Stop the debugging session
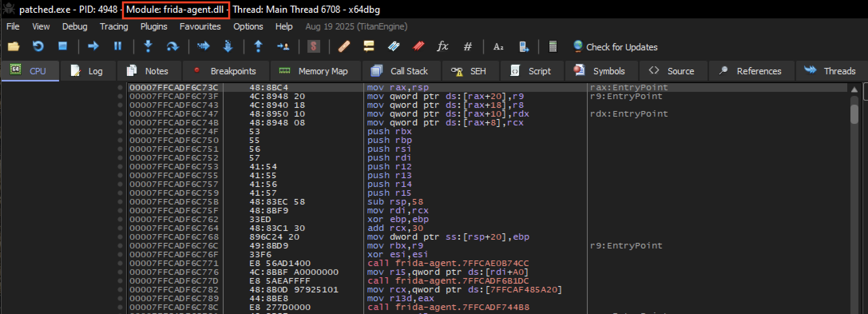Image resolution: width=868 pixels, height=314 pixels. pyautogui.click(x=63, y=46)
